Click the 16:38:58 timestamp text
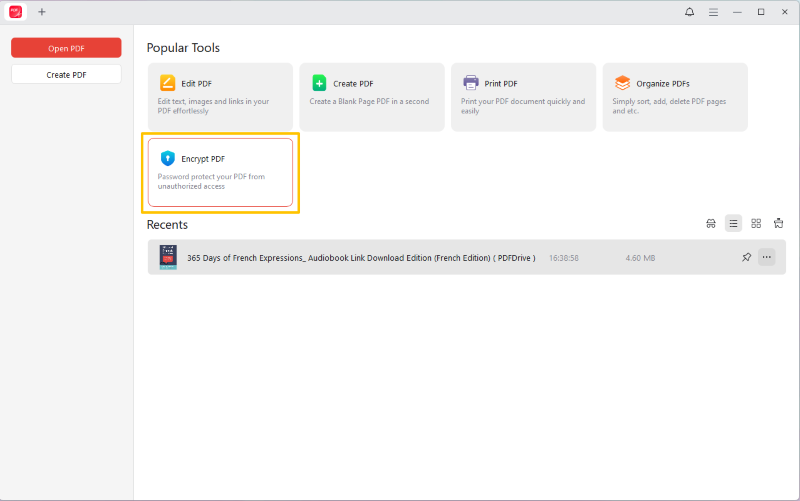Image resolution: width=800 pixels, height=501 pixels. click(x=564, y=258)
